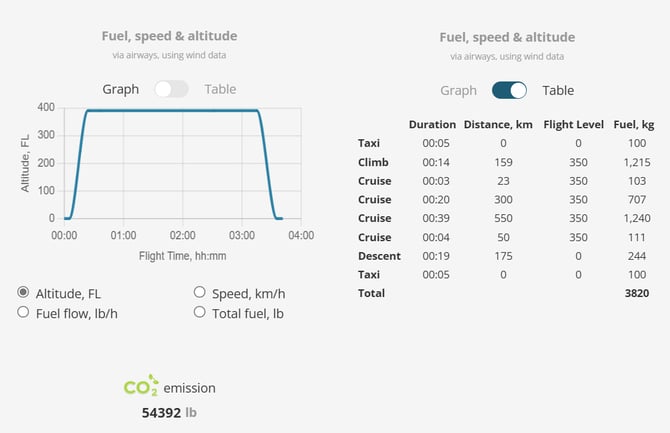Click the Flight Level column header
The height and width of the screenshot is (433, 670).
pyautogui.click(x=573, y=124)
